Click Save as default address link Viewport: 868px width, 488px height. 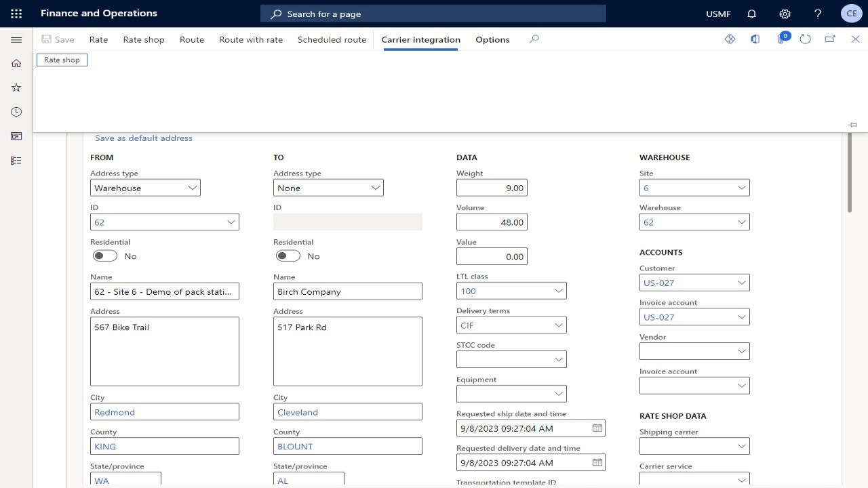(144, 138)
